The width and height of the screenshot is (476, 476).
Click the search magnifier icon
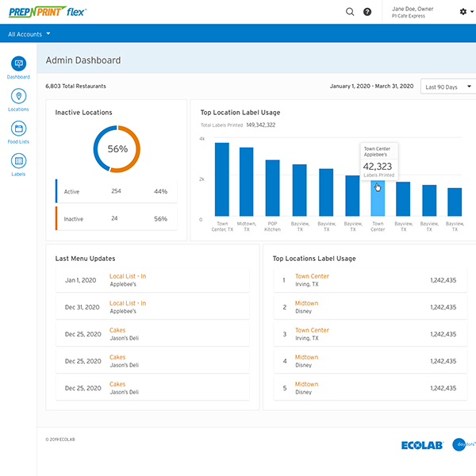[x=350, y=12]
